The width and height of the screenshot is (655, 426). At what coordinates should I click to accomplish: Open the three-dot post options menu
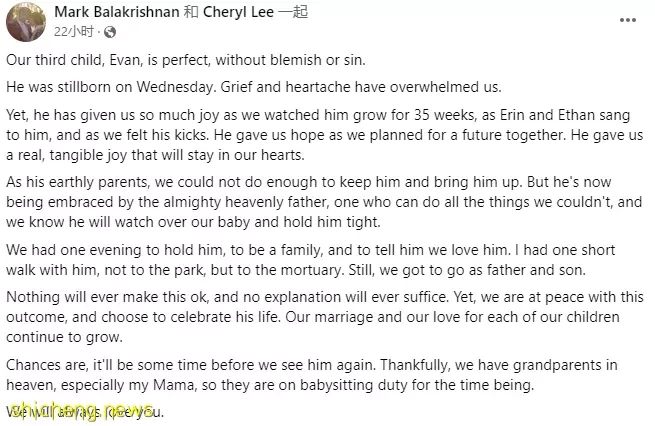coord(627,20)
